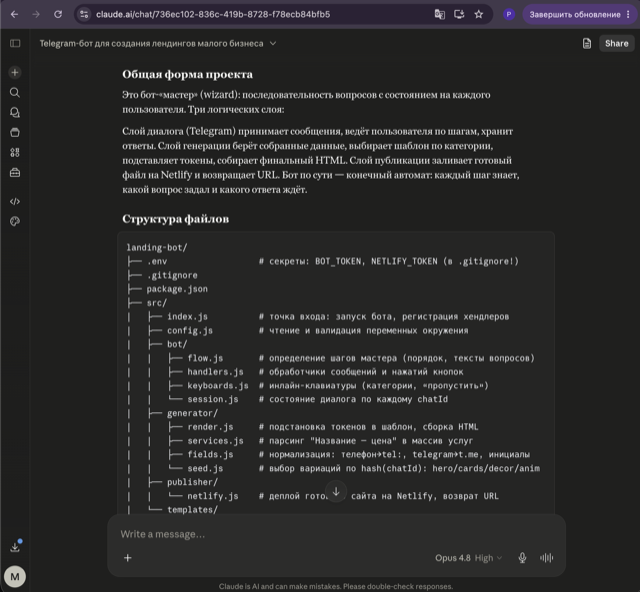
Task: Install app icon in address bar
Action: [x=459, y=14]
